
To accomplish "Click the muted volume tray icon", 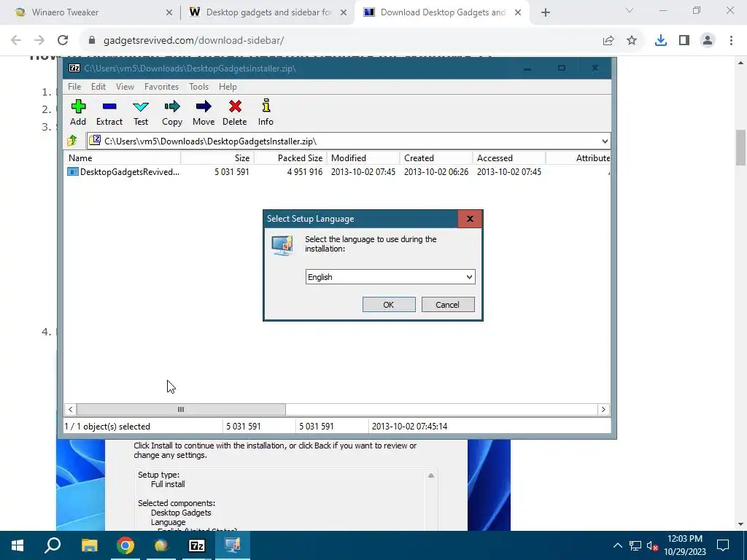I will [652, 545].
